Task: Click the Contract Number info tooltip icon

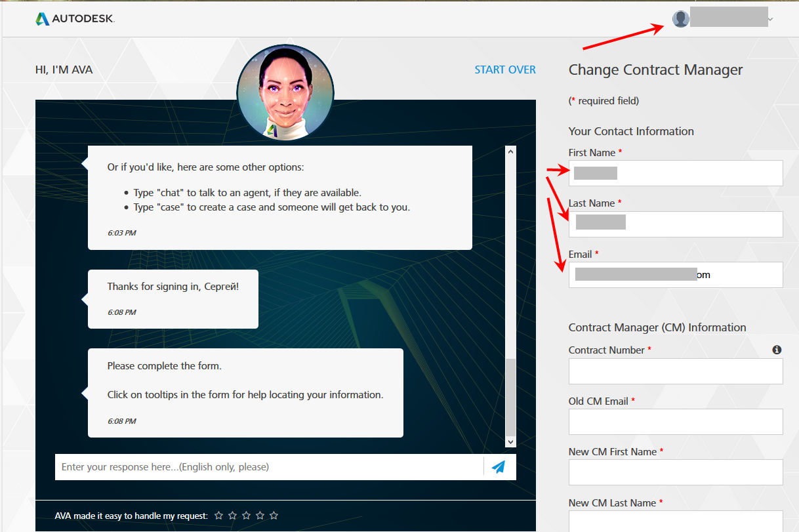Action: (x=777, y=350)
